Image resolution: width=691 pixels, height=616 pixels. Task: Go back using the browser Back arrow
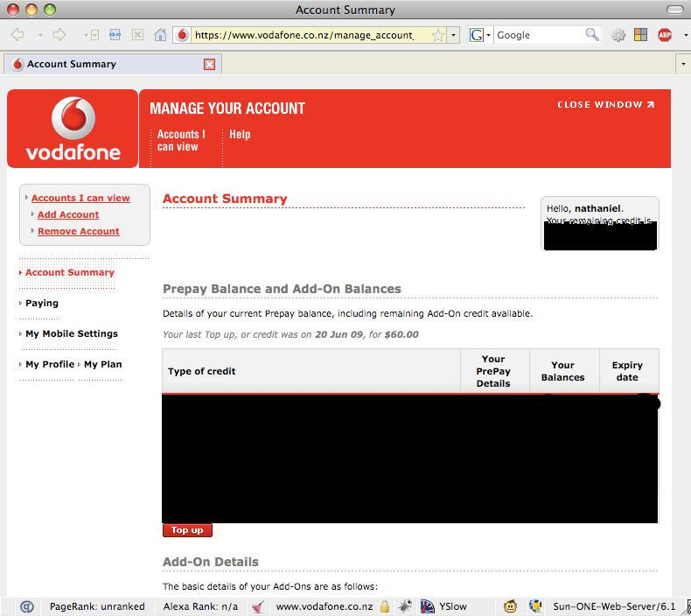[x=17, y=35]
